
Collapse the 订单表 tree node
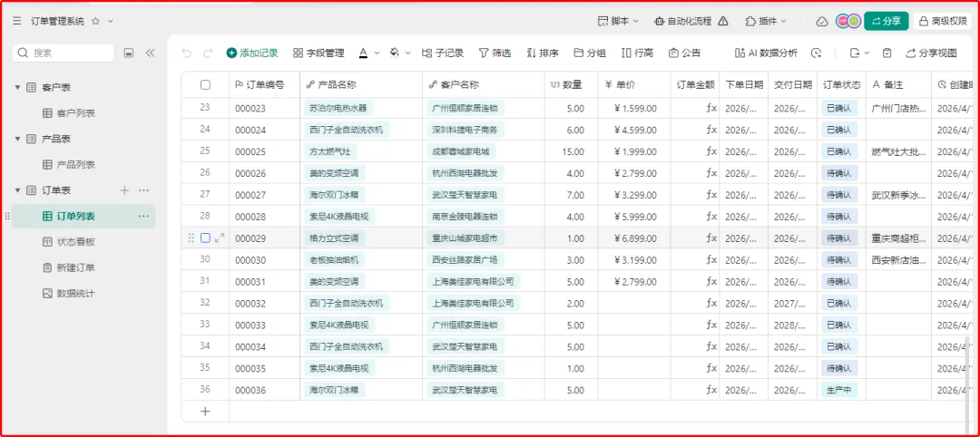click(17, 189)
